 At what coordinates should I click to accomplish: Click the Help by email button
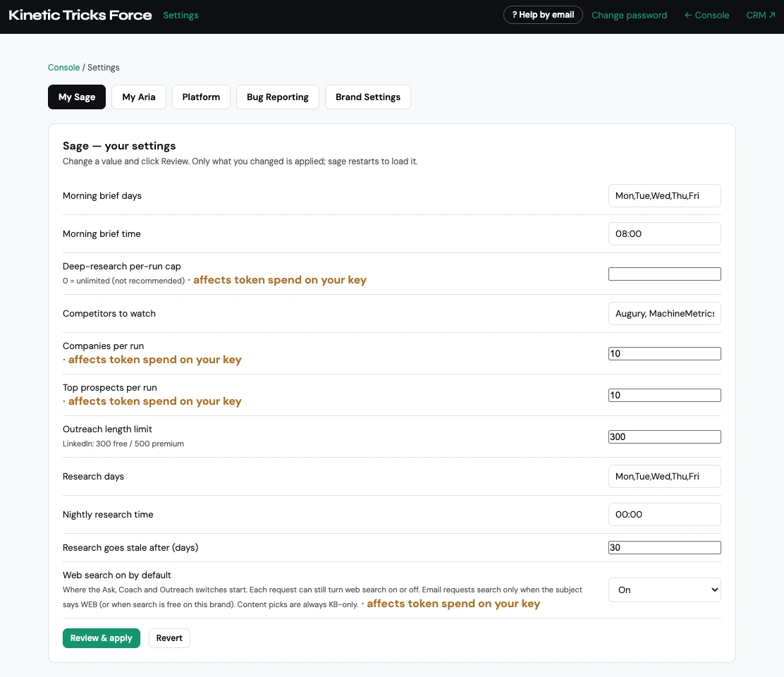tap(542, 15)
